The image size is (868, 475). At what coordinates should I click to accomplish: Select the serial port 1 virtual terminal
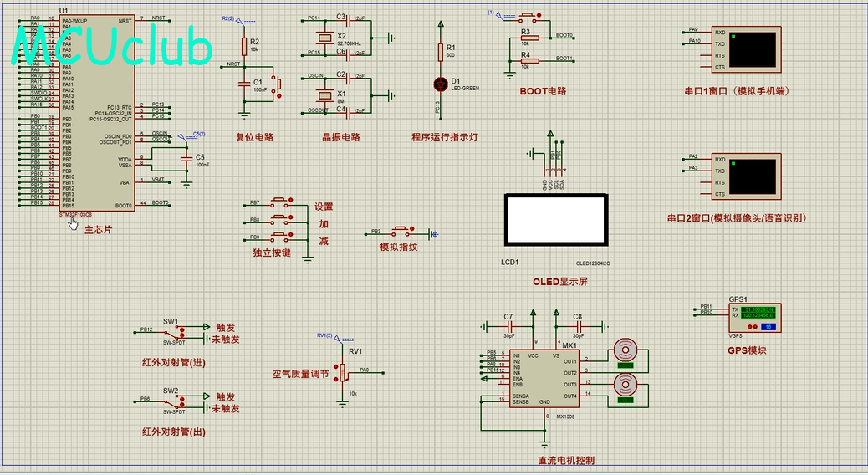click(x=746, y=49)
